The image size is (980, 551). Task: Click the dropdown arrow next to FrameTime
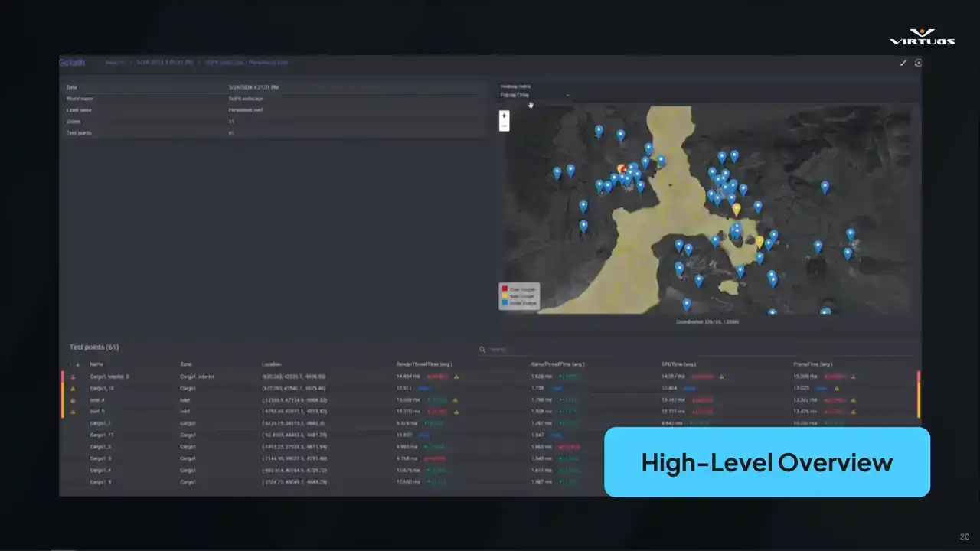point(567,96)
